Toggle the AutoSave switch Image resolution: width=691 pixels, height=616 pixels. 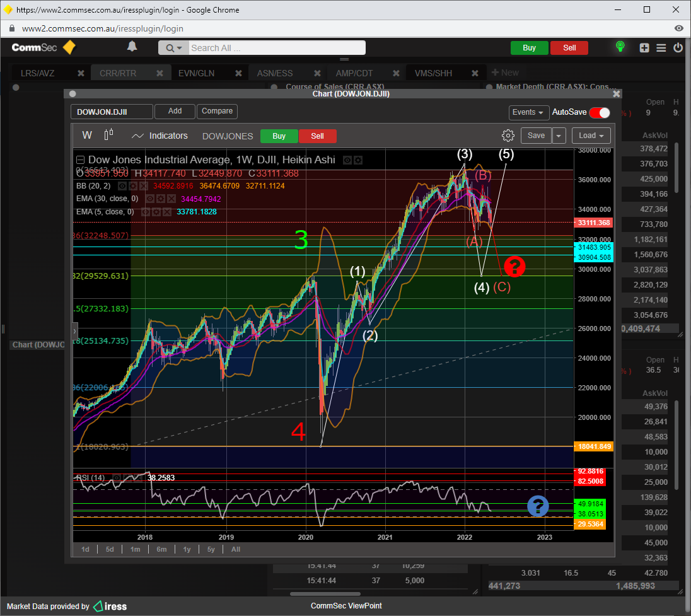click(x=600, y=113)
